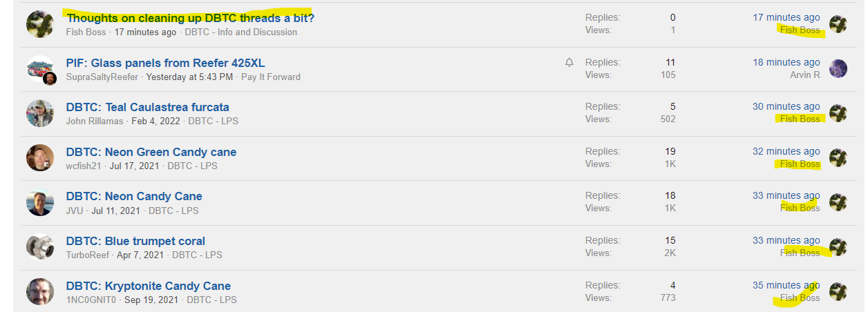Open the 'DBTC: Blue trumpet coral' thread
Screen dimensions: 868x312
click(135, 241)
